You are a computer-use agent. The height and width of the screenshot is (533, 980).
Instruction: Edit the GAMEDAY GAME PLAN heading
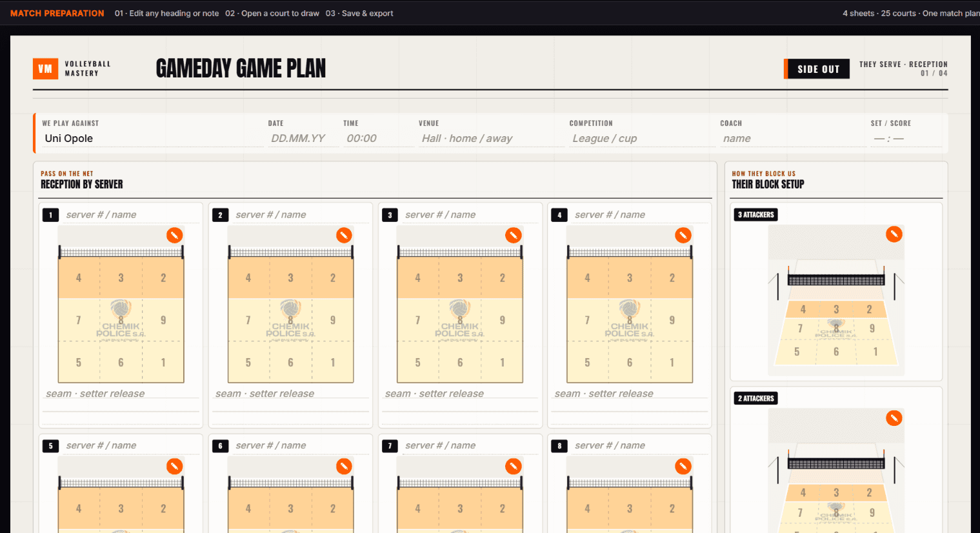coord(241,68)
